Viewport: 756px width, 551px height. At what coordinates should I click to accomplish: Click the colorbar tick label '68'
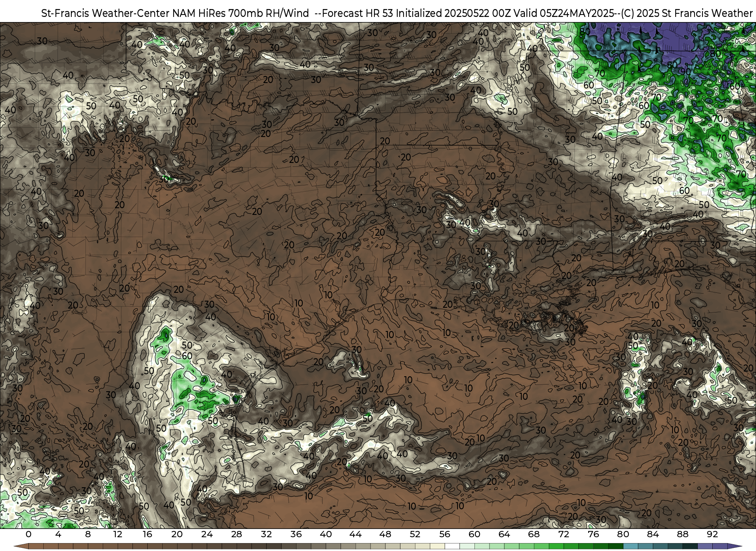pyautogui.click(x=534, y=534)
